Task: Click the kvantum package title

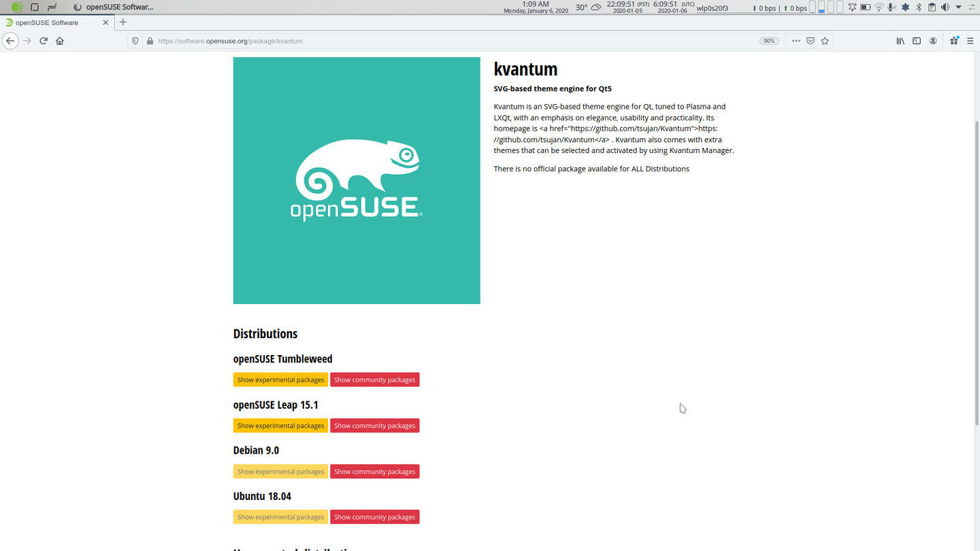Action: (525, 69)
